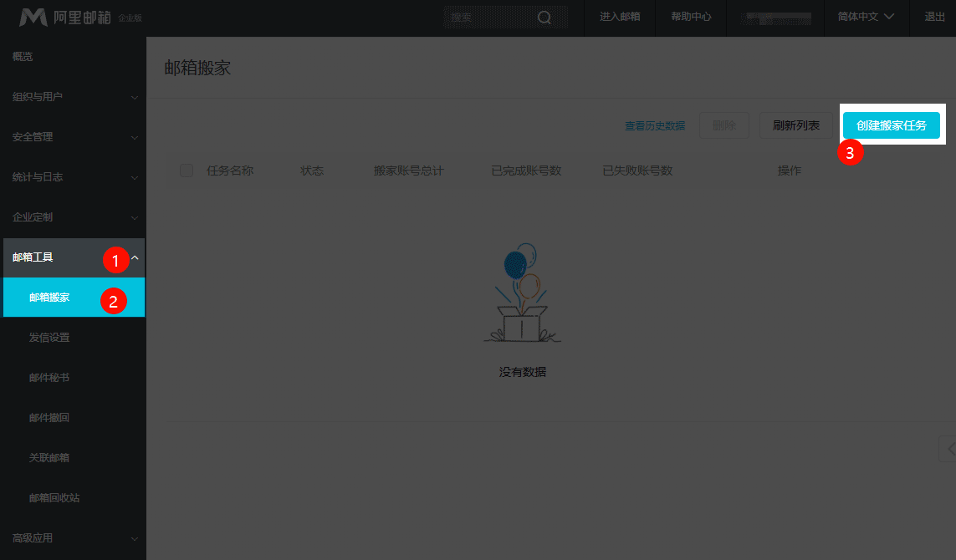Viewport: 956px width, 560px height.
Task: Open the 帮助中心 menu item
Action: [x=691, y=15]
